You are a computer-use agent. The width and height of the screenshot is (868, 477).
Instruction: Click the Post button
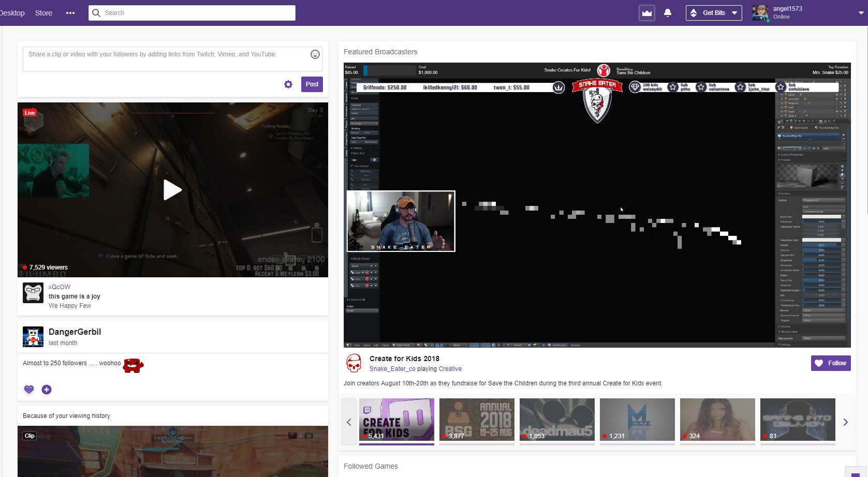point(312,84)
